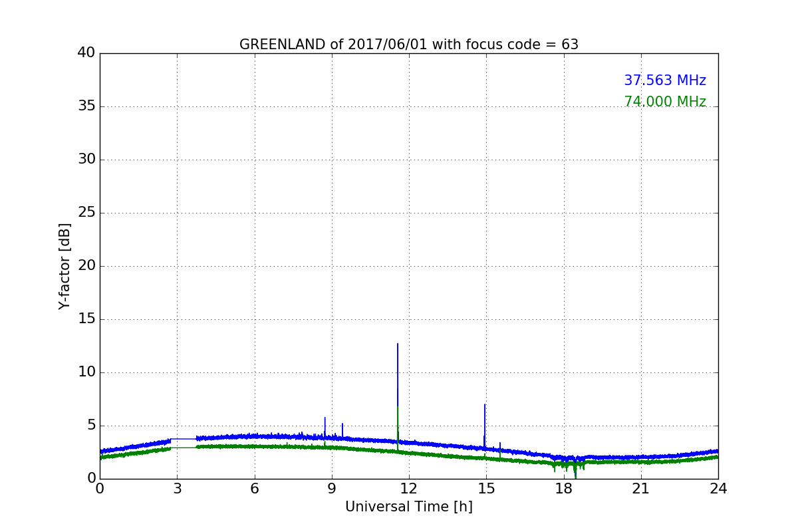Click the blue spike near 15 hours
The height and width of the screenshot is (532, 798).
485,426
